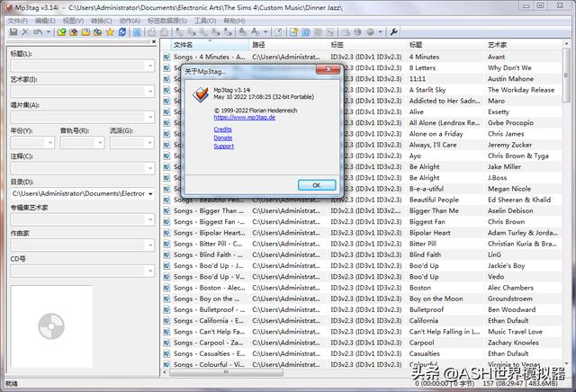Viewport: 576px width, 392px height.
Task: Open the Quick Actions dropdown arrow
Action: 265,32
